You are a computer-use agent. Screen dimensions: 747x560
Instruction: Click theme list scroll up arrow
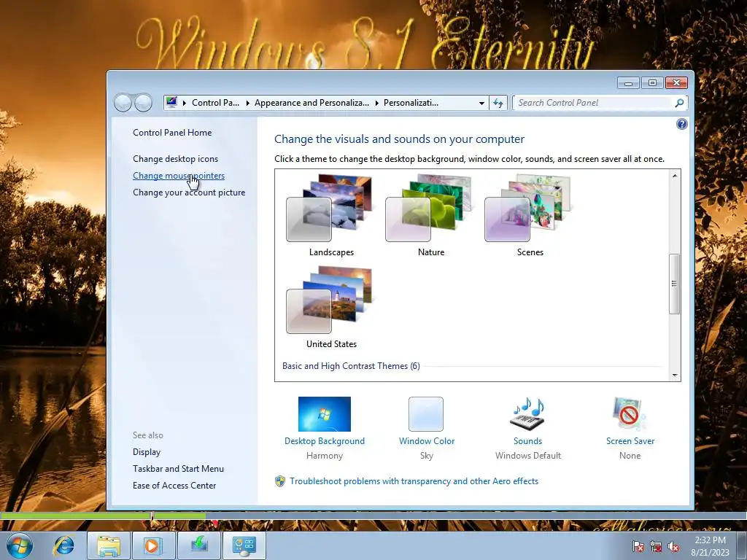point(675,176)
